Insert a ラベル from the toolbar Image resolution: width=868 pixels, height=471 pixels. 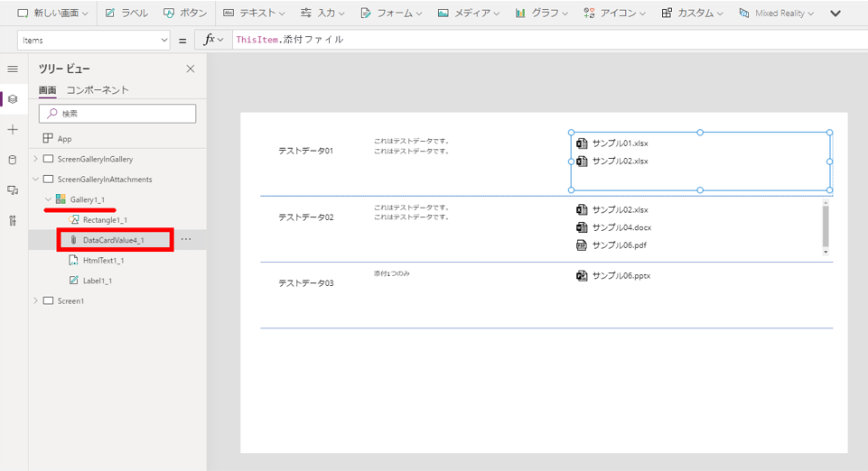click(x=126, y=14)
